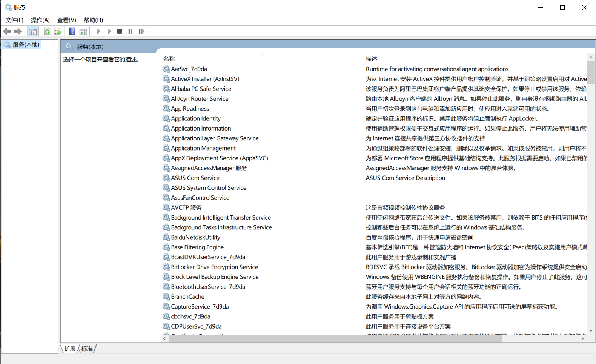Click the 服务(本地) header in the details pane
Screen dimensions: 596x364
(90, 47)
